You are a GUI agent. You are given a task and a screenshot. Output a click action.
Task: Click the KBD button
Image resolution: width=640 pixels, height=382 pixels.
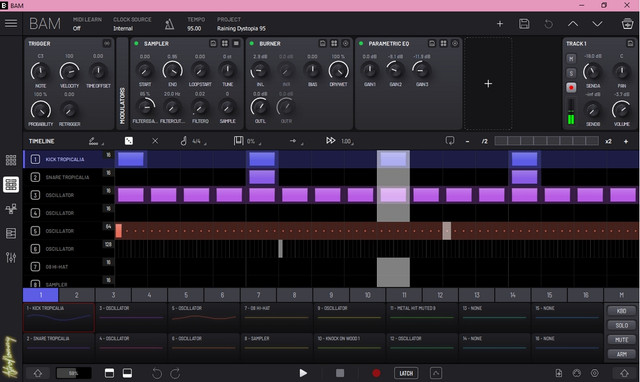(x=621, y=311)
